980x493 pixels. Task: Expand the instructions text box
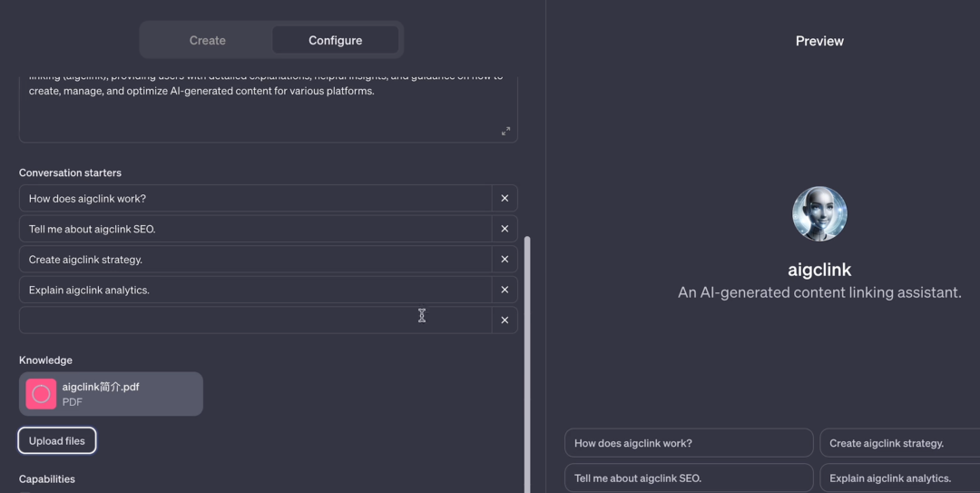[x=505, y=131]
